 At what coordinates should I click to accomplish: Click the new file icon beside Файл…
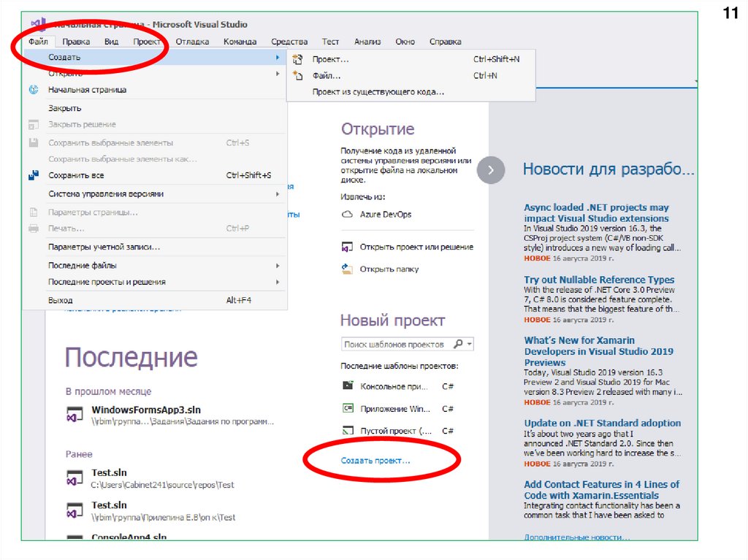(298, 75)
